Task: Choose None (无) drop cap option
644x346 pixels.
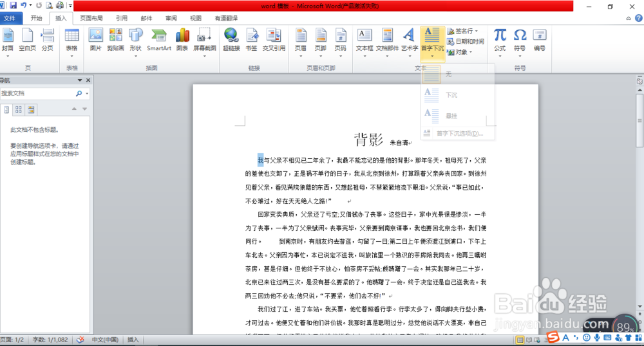Action: (x=457, y=74)
